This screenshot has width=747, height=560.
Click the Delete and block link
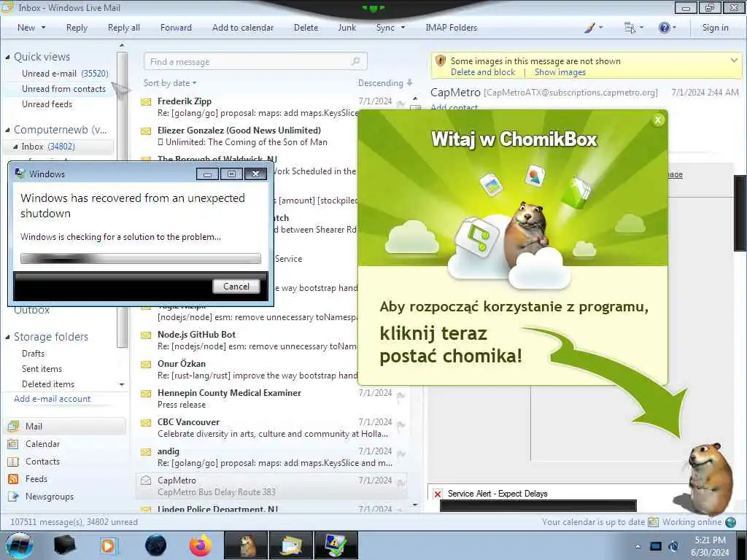click(483, 72)
